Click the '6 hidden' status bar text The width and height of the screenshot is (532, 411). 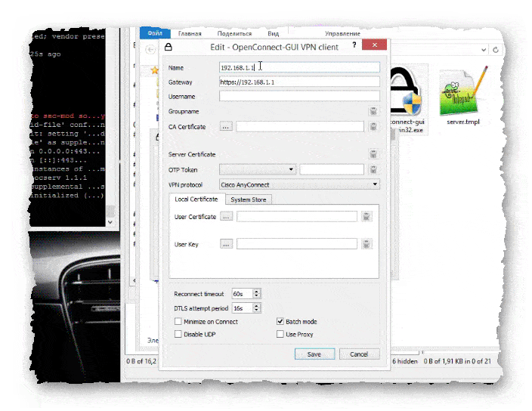[x=405, y=361]
